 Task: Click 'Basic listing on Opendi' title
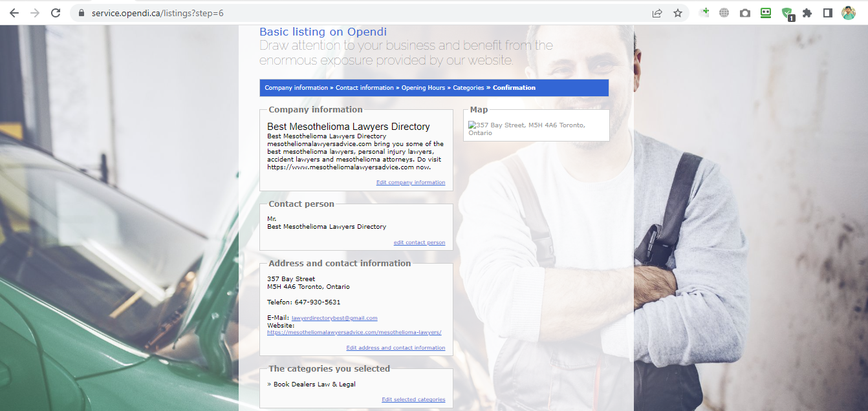323,32
